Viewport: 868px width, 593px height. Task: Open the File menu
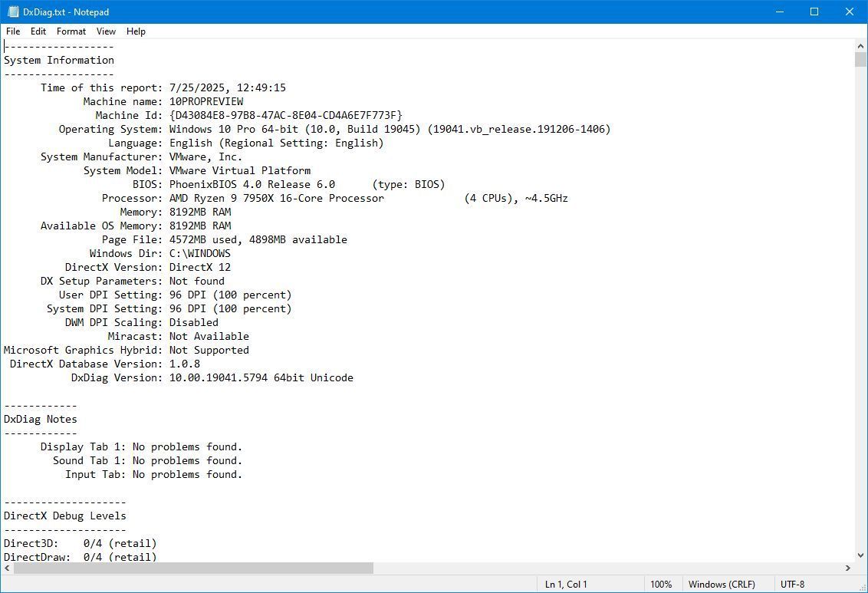click(x=13, y=31)
